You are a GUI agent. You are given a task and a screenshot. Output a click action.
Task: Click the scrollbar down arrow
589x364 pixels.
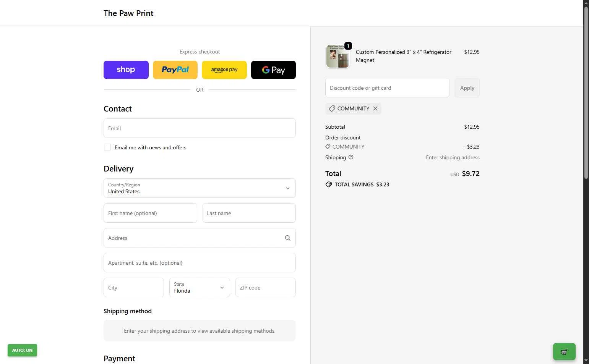(586, 361)
